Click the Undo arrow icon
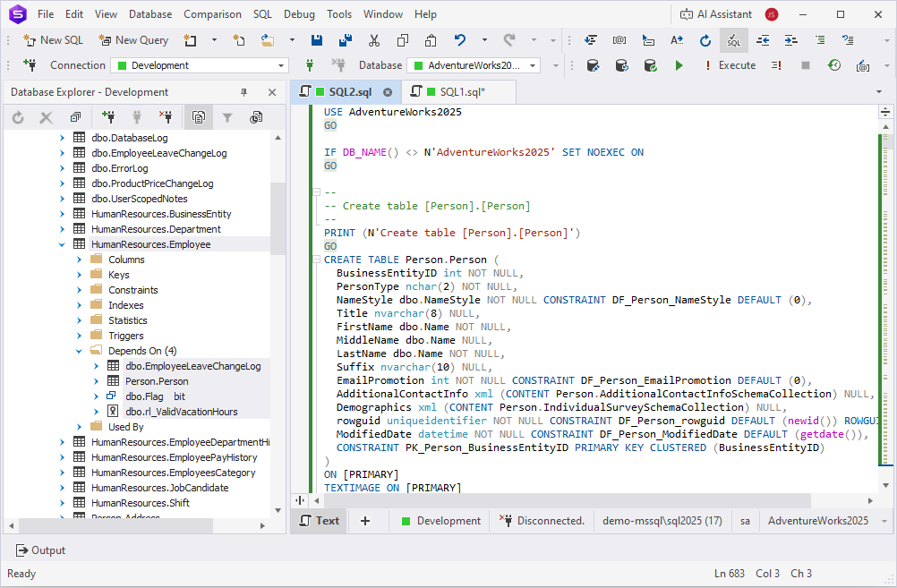 (x=460, y=40)
